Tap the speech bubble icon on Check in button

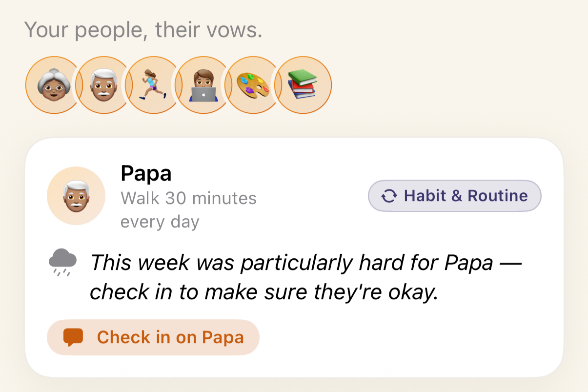pos(74,337)
